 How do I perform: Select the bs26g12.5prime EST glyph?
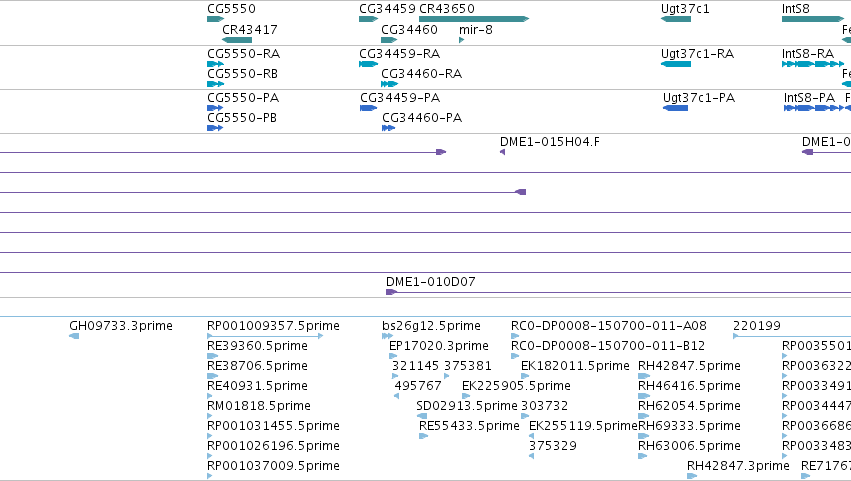[388, 337]
